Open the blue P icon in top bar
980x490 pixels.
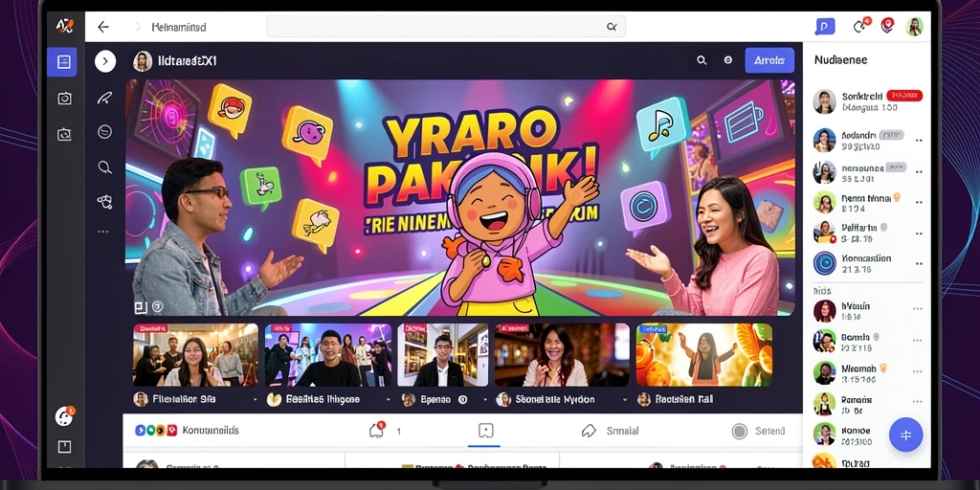coord(825,26)
